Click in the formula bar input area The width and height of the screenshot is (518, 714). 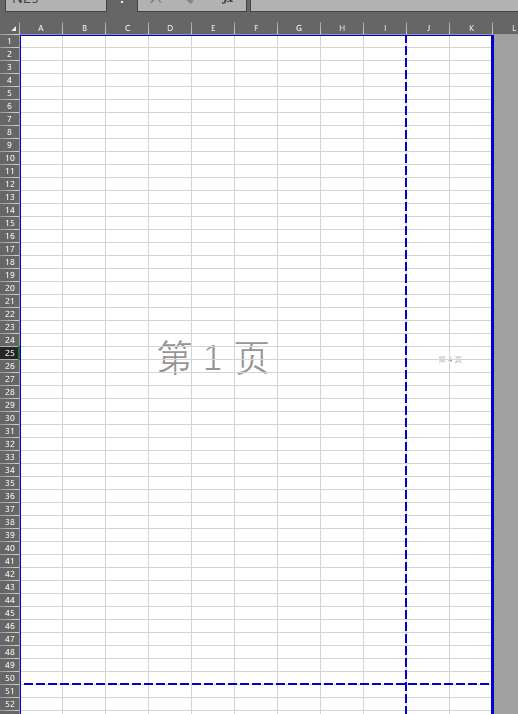tap(384, 4)
